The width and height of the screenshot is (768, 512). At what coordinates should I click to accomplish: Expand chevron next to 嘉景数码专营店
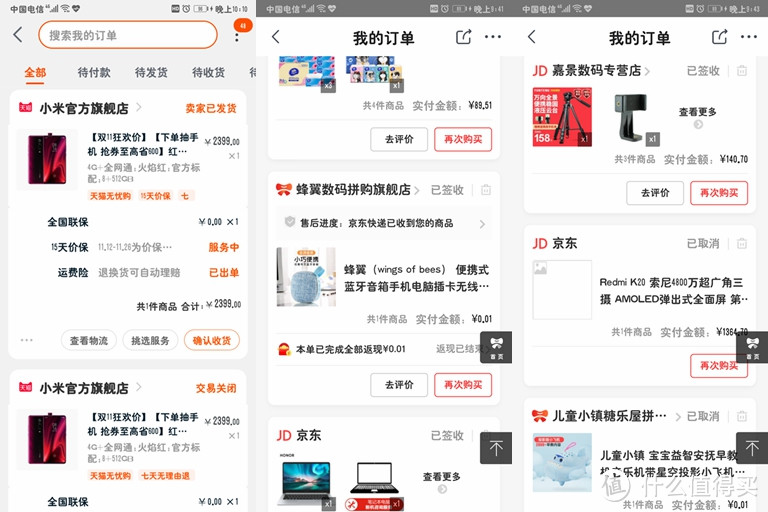(x=647, y=72)
